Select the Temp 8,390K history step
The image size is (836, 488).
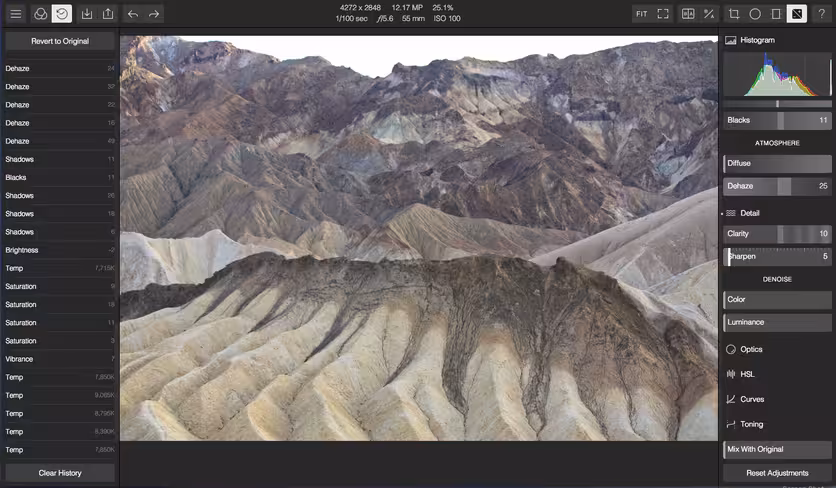tap(60, 431)
